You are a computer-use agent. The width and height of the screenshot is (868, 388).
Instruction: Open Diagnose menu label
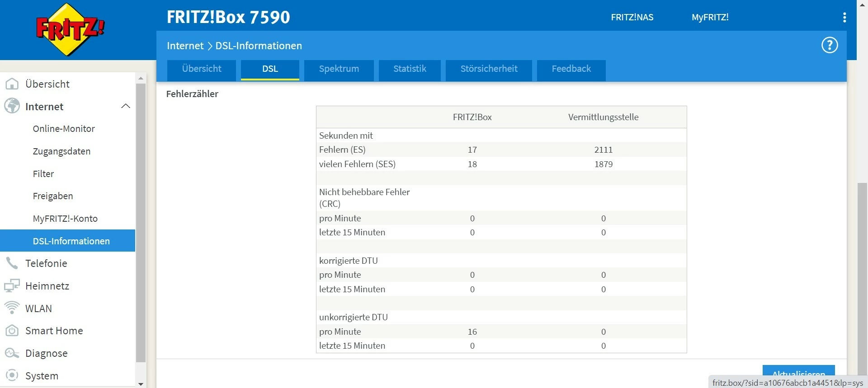pyautogui.click(x=47, y=353)
